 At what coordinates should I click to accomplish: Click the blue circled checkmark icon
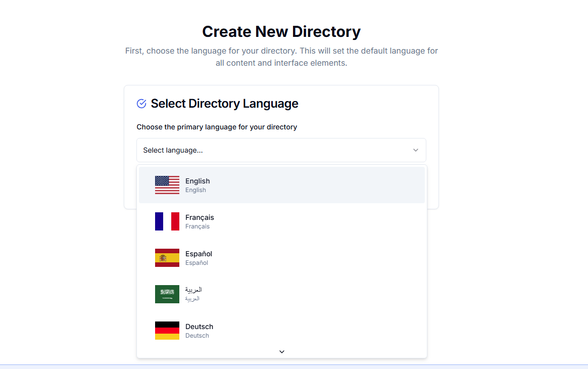pyautogui.click(x=140, y=103)
